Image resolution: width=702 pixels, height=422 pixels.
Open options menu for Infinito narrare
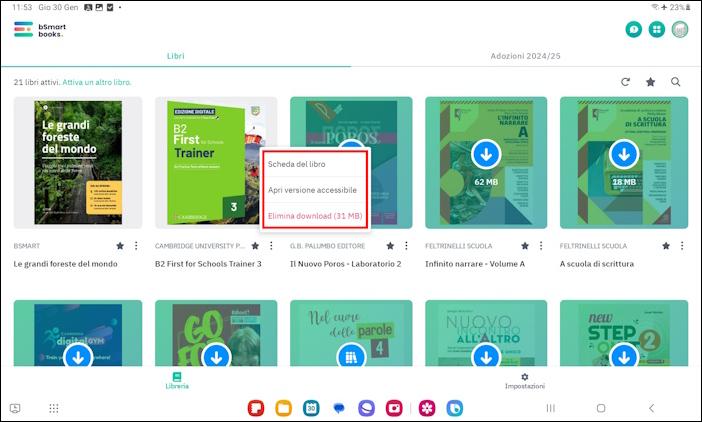541,246
